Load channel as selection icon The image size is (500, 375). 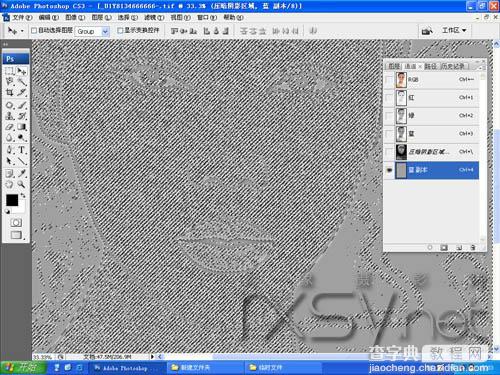tap(430, 247)
